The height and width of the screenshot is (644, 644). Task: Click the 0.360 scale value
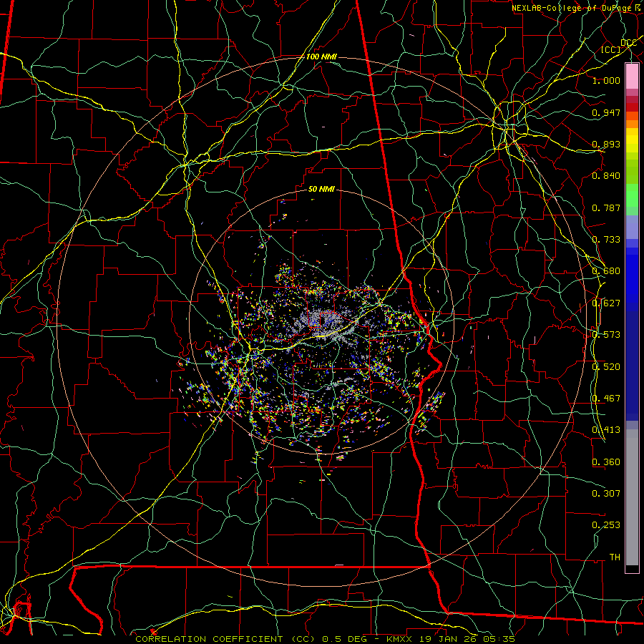606,462
